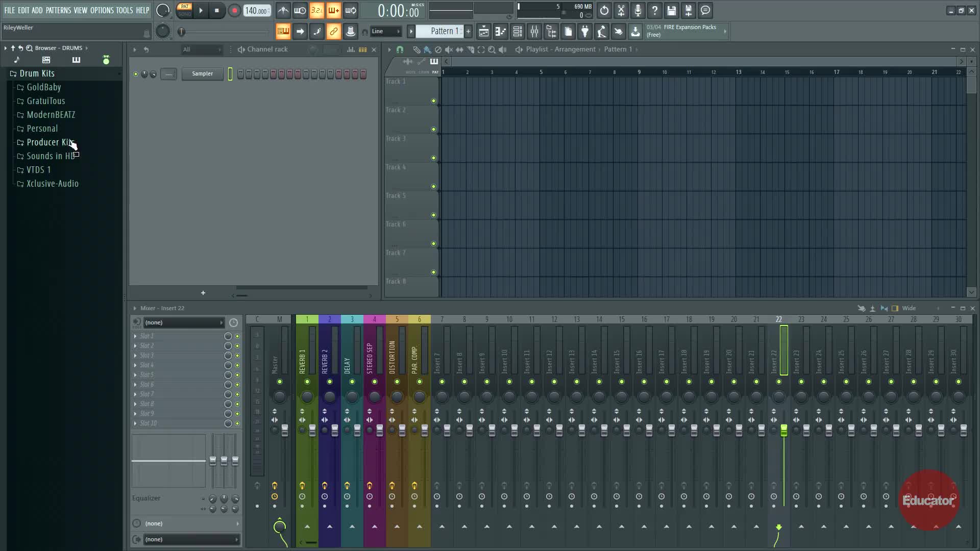Click the Sampler channel button
980x551 pixels.
click(202, 74)
